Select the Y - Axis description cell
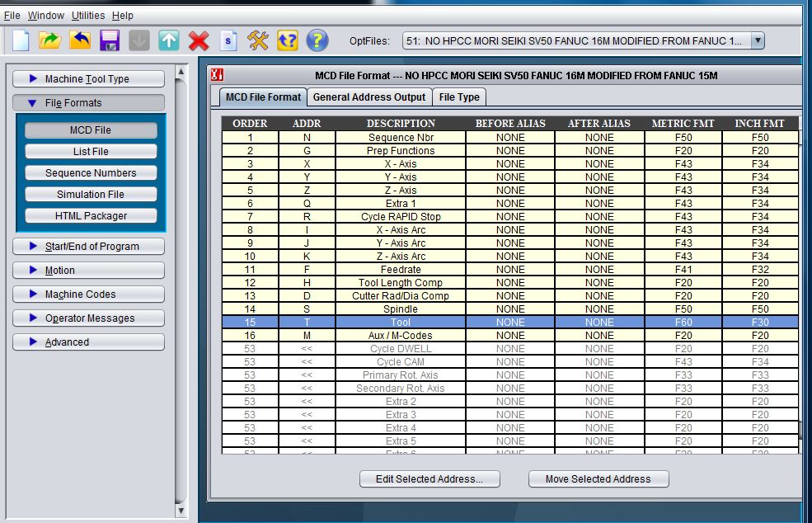 pyautogui.click(x=401, y=177)
